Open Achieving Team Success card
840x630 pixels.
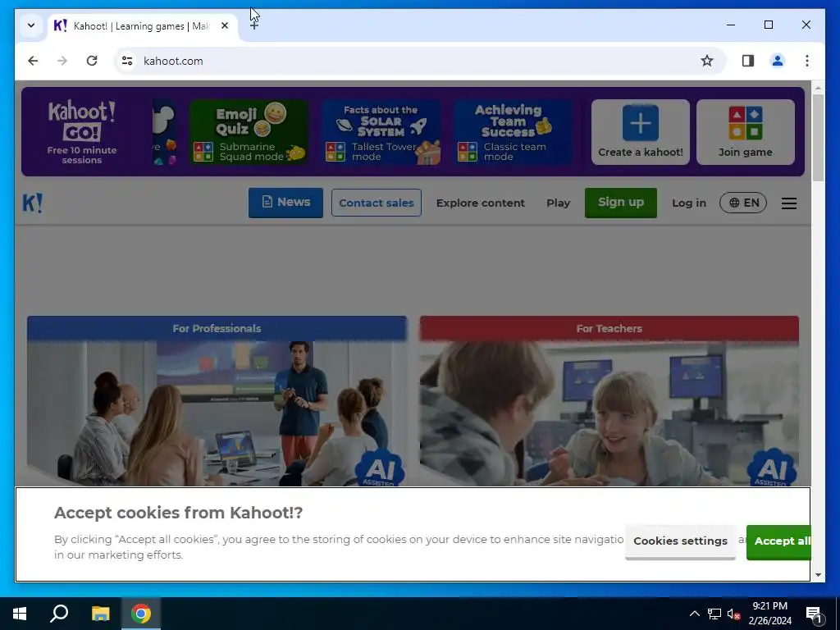pos(513,132)
